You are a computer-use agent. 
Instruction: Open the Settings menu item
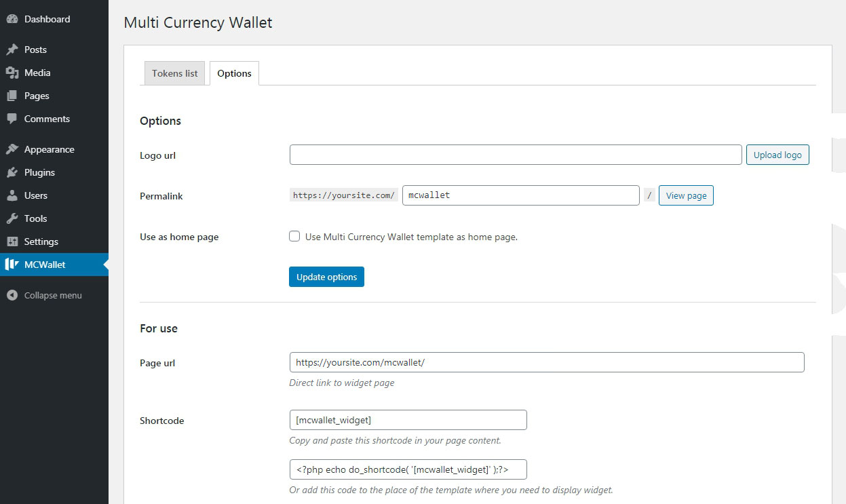coord(54,241)
